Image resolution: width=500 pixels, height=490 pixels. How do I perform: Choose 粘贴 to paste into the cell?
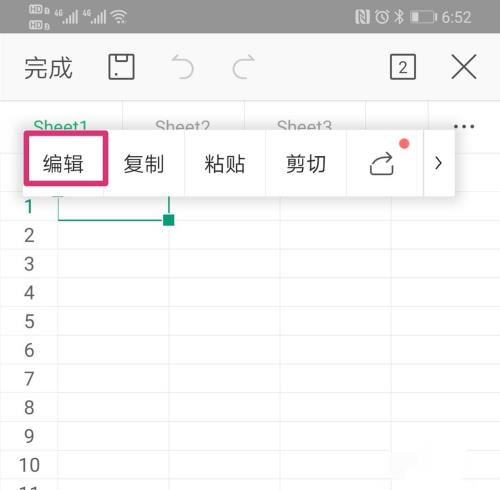click(x=225, y=164)
